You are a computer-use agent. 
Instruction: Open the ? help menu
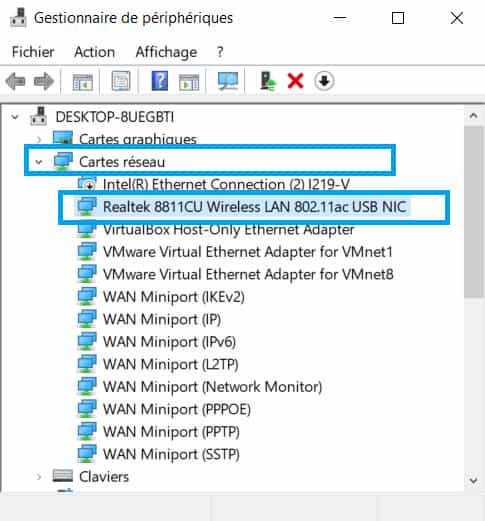click(220, 52)
